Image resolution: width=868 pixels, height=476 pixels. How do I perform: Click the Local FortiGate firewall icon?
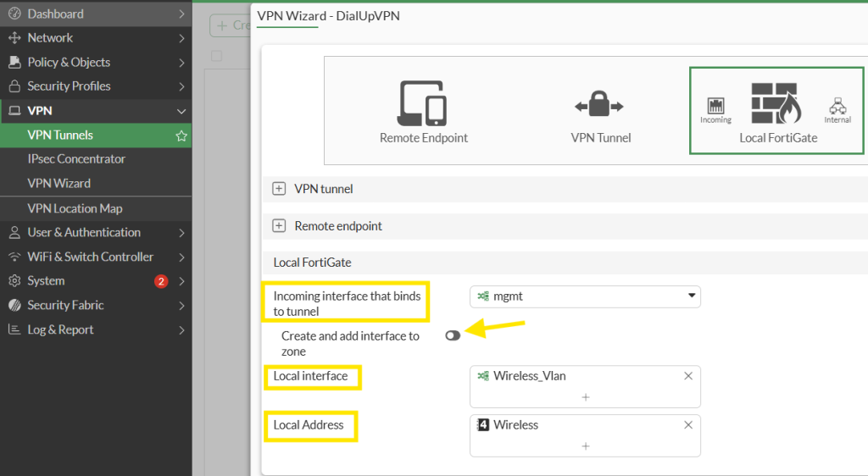(x=776, y=104)
